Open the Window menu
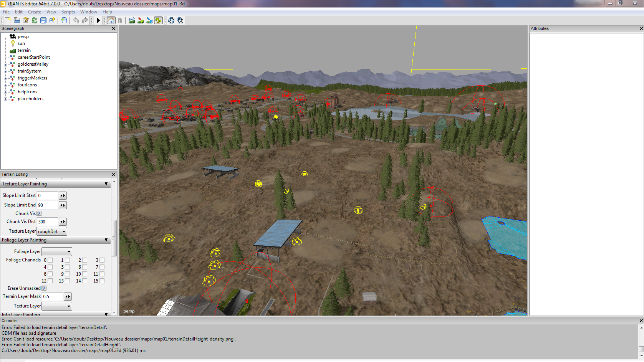Screen dimensions: 644x362 (89, 12)
